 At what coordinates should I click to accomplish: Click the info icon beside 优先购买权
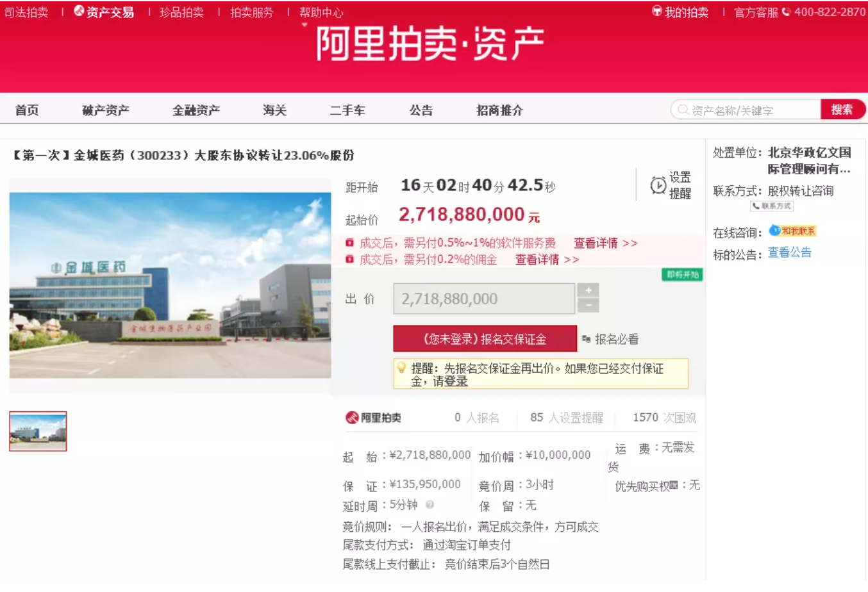[674, 486]
